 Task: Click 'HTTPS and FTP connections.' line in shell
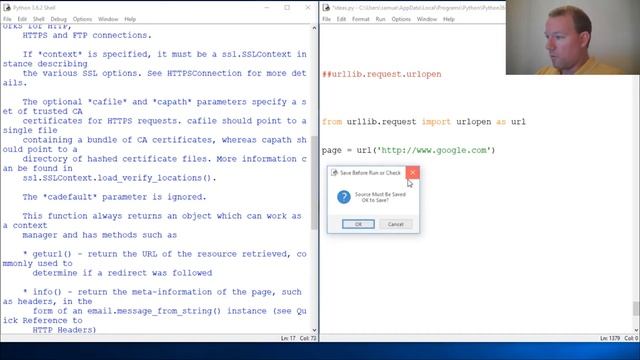click(x=87, y=36)
